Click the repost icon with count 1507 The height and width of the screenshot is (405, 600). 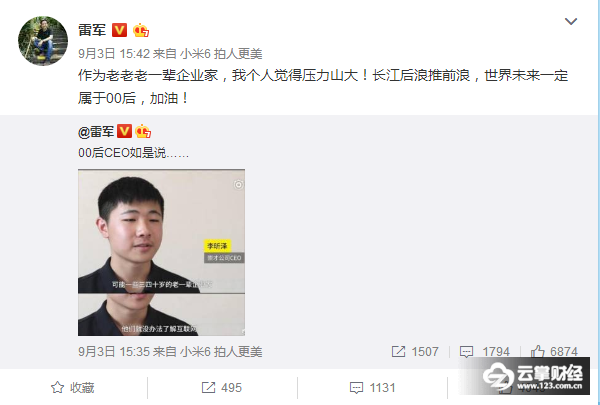pyautogui.click(x=415, y=351)
